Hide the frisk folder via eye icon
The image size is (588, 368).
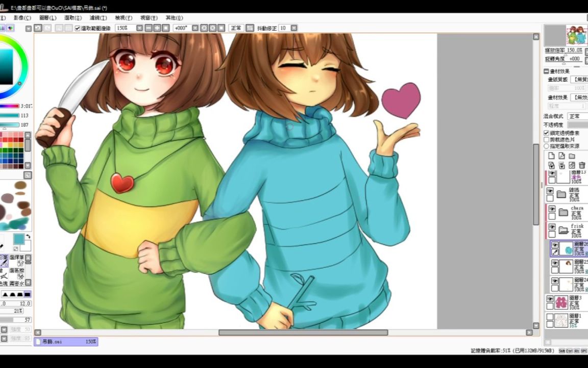click(552, 227)
